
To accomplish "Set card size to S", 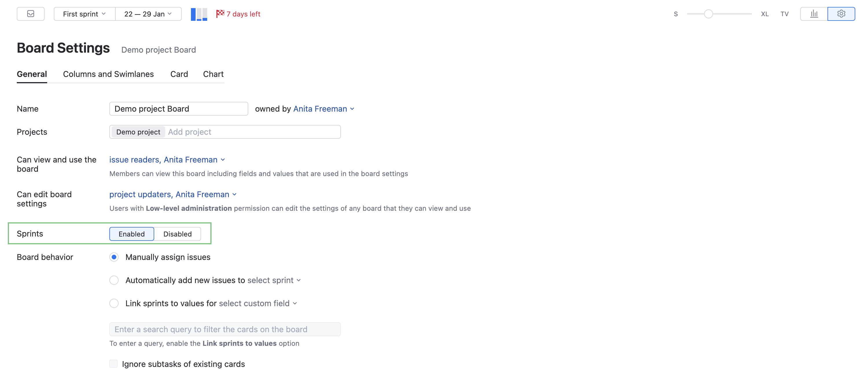I will (676, 14).
